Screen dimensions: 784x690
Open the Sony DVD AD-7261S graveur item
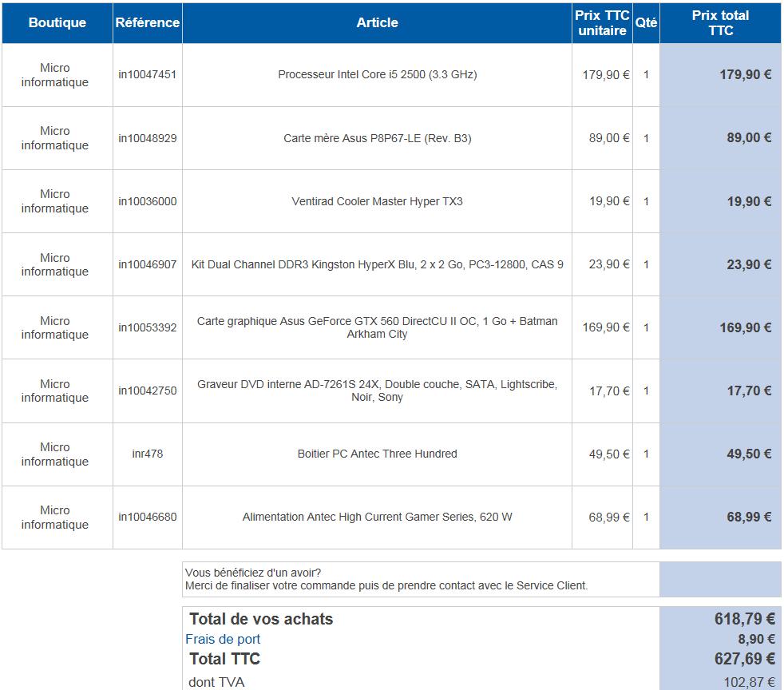(377, 391)
